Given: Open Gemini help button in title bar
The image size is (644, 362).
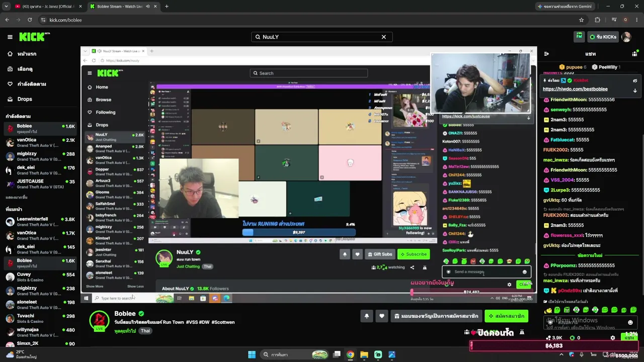Looking at the screenshot, I should pyautogui.click(x=565, y=7).
